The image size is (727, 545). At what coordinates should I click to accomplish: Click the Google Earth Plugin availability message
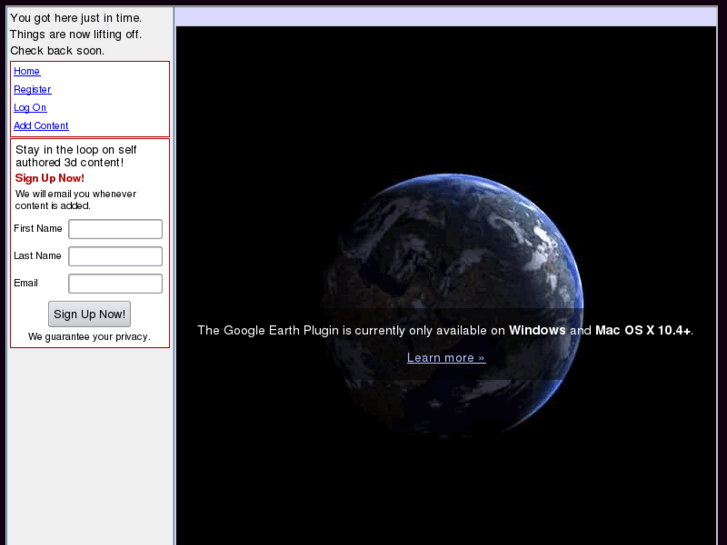pos(445,330)
